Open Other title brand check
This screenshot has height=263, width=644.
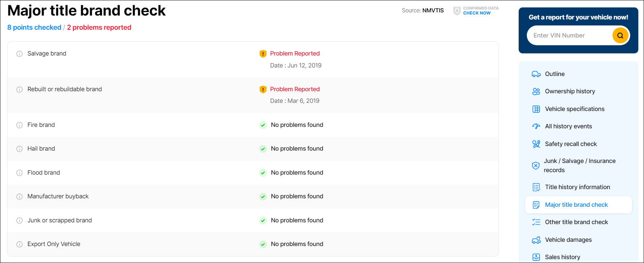(576, 222)
